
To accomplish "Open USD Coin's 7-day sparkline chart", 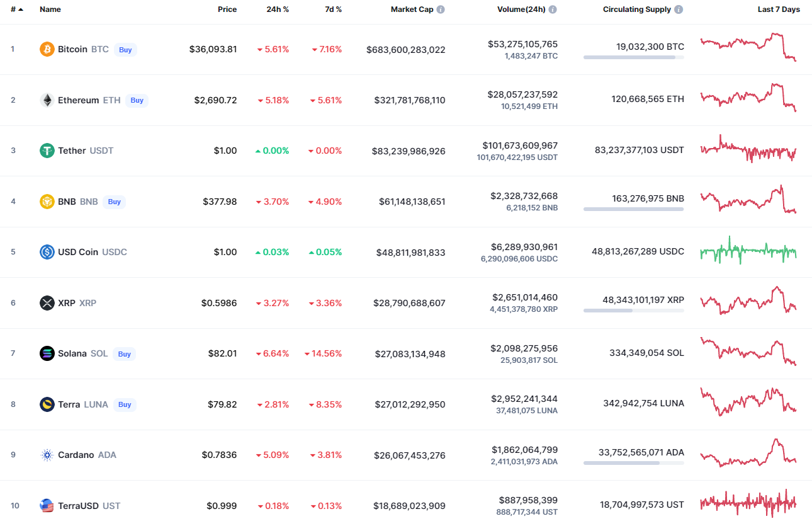I will click(748, 251).
